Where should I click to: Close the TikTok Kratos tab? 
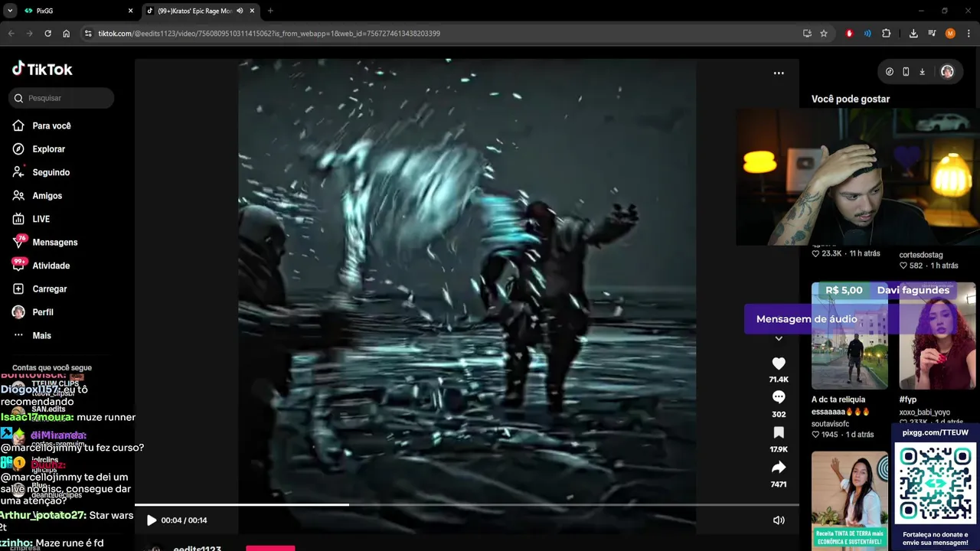[x=253, y=11]
